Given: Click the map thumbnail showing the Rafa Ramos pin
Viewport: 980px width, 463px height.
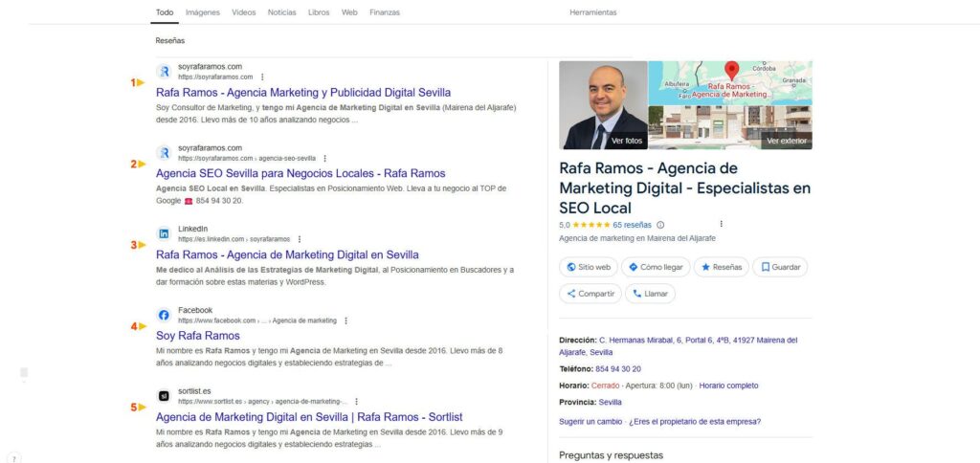Looking at the screenshot, I should pyautogui.click(x=730, y=82).
